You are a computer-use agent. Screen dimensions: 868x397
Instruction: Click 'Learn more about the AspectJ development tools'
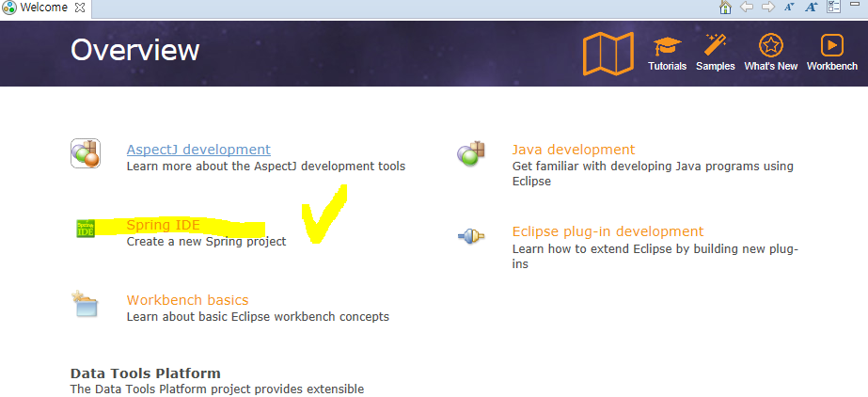point(266,167)
